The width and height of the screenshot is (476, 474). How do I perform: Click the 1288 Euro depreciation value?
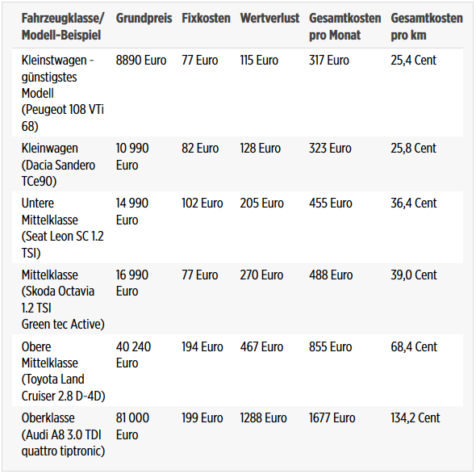tap(263, 418)
